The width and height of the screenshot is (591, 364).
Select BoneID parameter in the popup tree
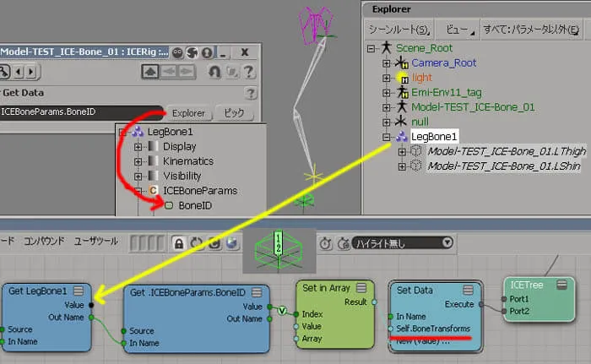pos(195,205)
